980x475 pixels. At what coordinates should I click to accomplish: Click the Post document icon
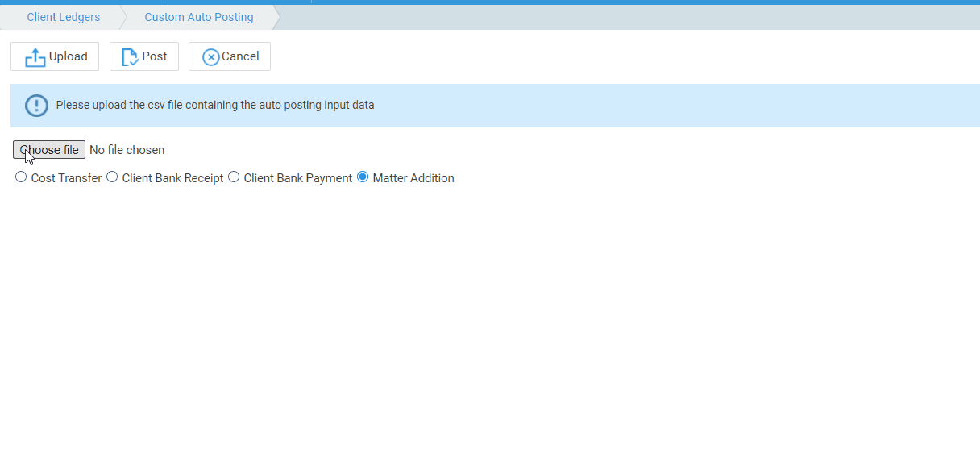coord(130,57)
